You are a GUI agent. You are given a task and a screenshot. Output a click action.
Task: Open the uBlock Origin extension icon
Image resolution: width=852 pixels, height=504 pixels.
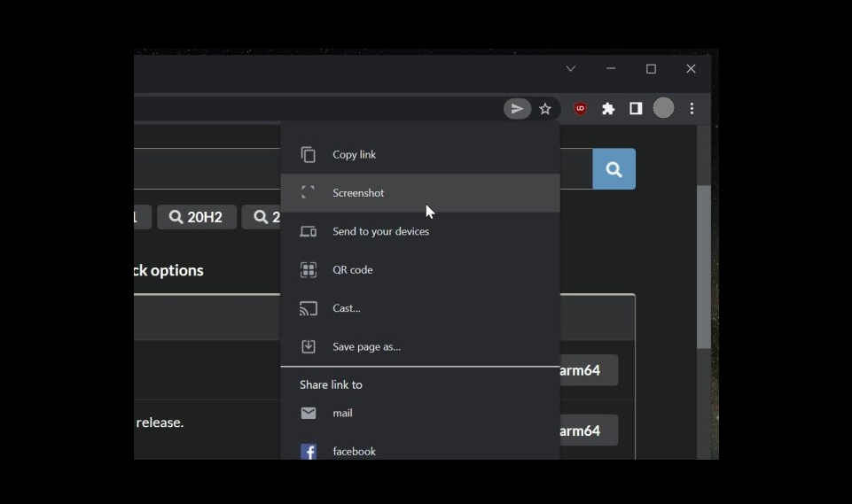581,109
